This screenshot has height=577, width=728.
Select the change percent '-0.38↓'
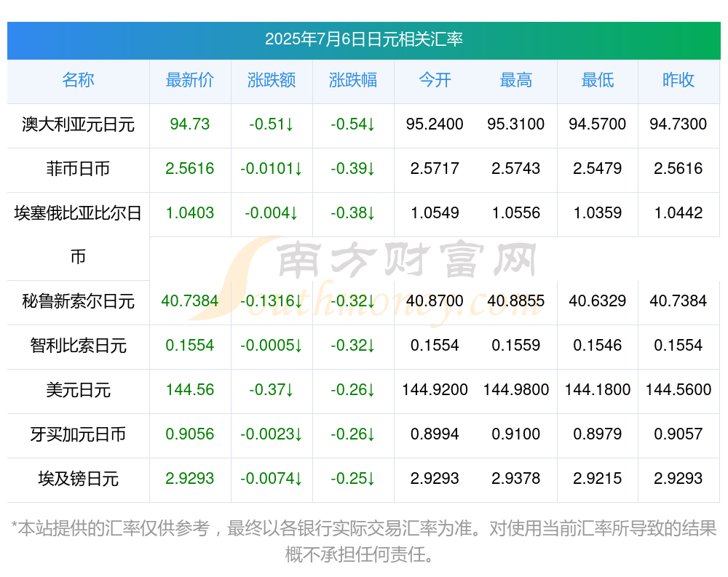click(x=353, y=213)
